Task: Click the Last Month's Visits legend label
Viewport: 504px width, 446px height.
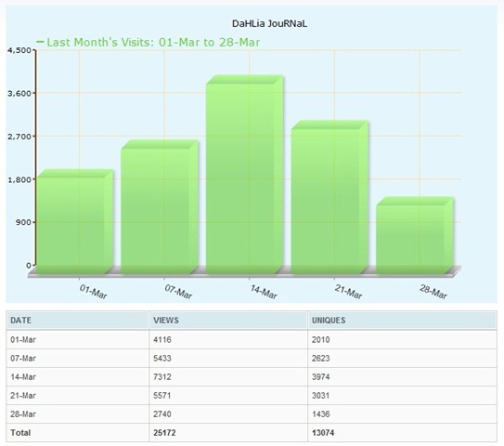Action: tap(153, 42)
